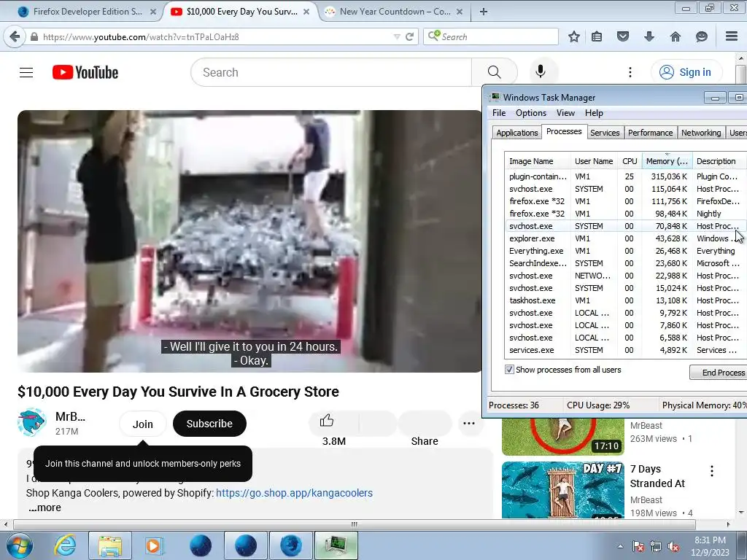This screenshot has height=560, width=747.
Task: Sort processes by User Name column
Action: click(x=594, y=161)
